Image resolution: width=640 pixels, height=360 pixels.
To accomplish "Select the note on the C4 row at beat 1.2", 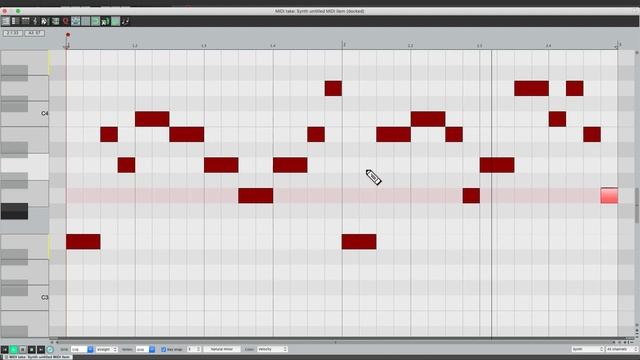I will point(152,119).
